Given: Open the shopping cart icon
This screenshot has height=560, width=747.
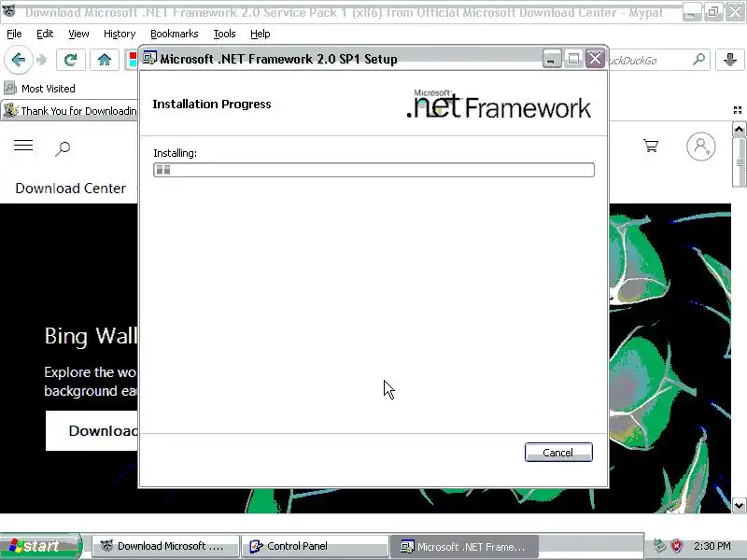Looking at the screenshot, I should [651, 146].
